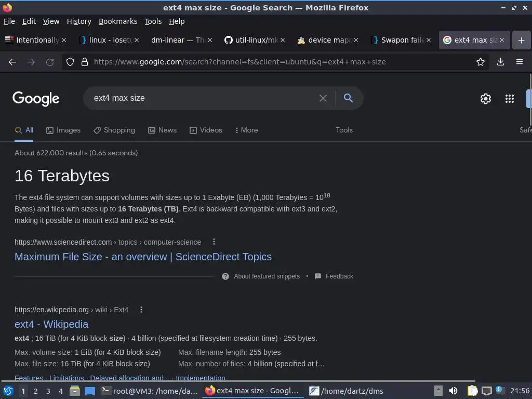532x399 pixels.
Task: Click the update notification tray icon
Action: tap(499, 390)
